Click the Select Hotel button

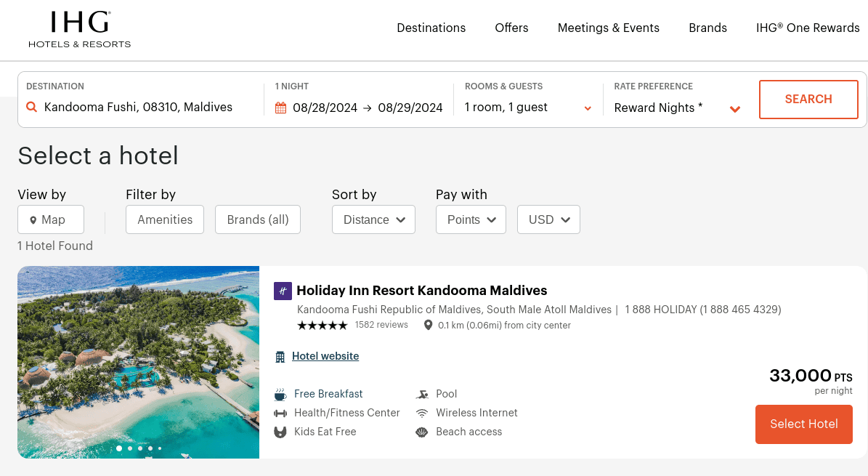[804, 424]
